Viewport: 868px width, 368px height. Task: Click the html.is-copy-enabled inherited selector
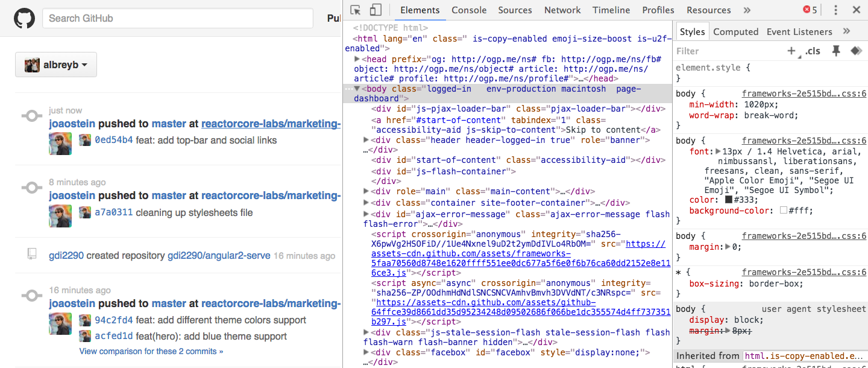(x=804, y=356)
